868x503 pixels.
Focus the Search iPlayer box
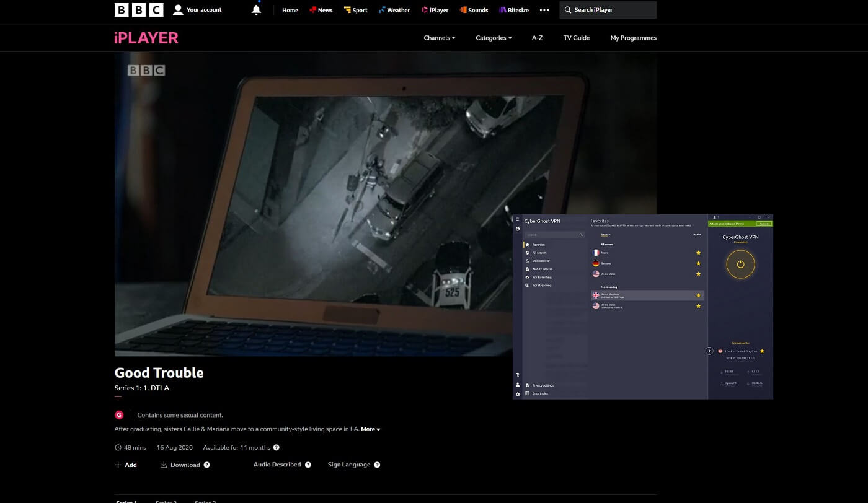click(x=608, y=10)
